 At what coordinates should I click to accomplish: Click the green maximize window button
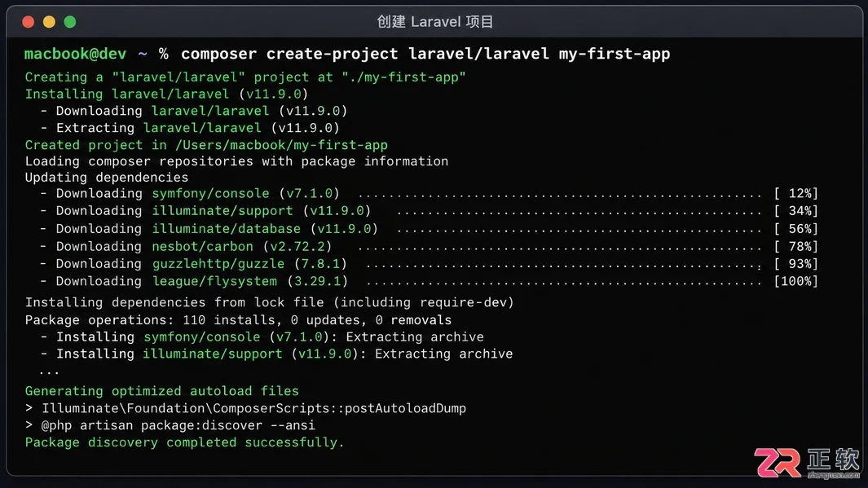coord(70,21)
